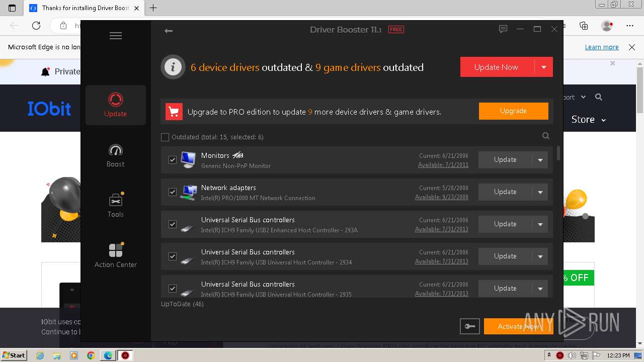
Task: Click Learn more link in Edge banner
Action: pyautogui.click(x=602, y=47)
